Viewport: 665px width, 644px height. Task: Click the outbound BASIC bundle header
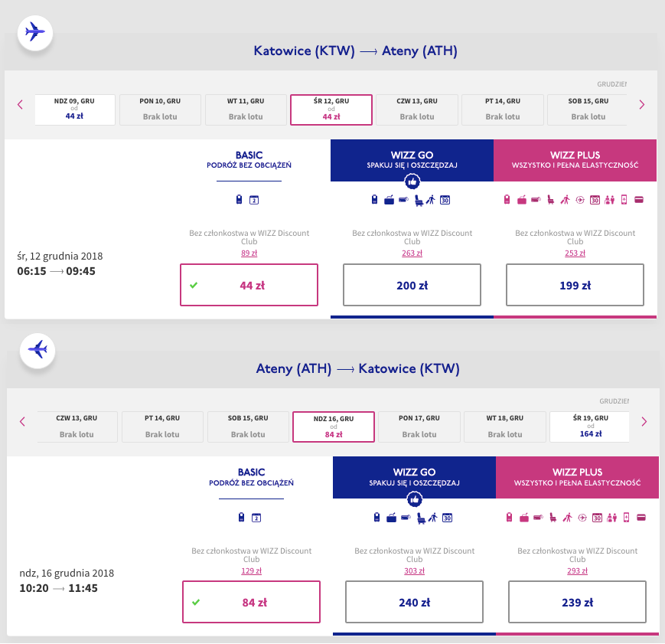[249, 159]
